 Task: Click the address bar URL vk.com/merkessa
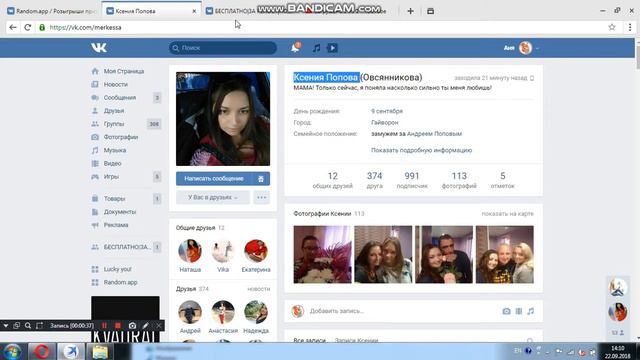pos(85,27)
